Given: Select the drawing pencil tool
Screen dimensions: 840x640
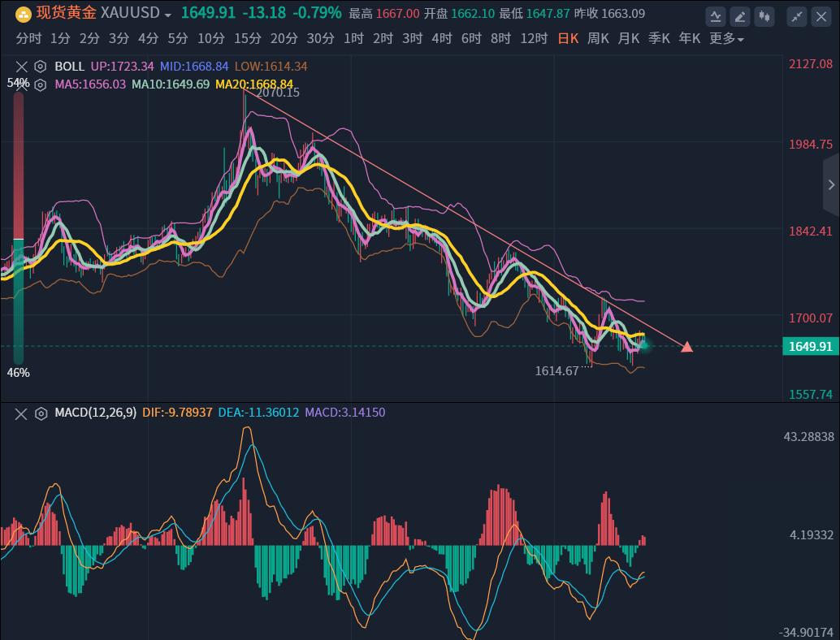Looking at the screenshot, I should pyautogui.click(x=740, y=15).
